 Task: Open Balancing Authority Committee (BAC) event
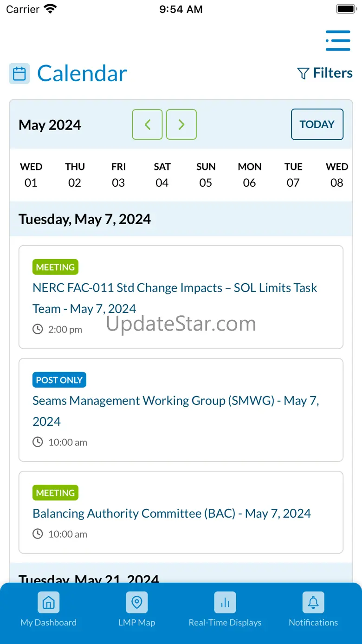pyautogui.click(x=172, y=514)
